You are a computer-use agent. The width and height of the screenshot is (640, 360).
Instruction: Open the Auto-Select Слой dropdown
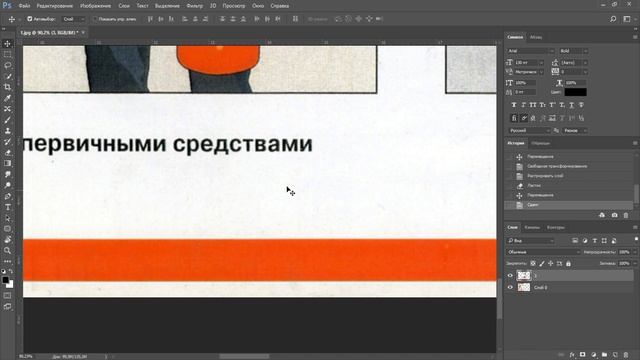73,19
